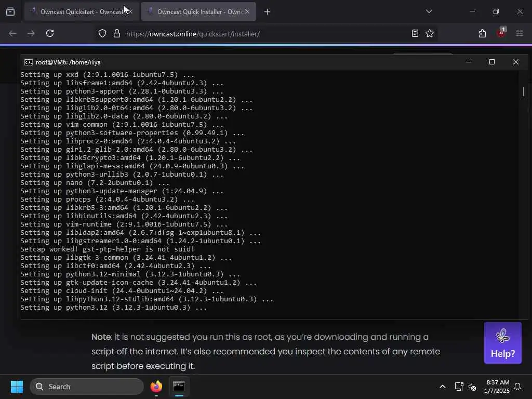The height and width of the screenshot is (399, 532).
Task: Click the "Setcap worked!" terminal line
Action: coord(107,249)
